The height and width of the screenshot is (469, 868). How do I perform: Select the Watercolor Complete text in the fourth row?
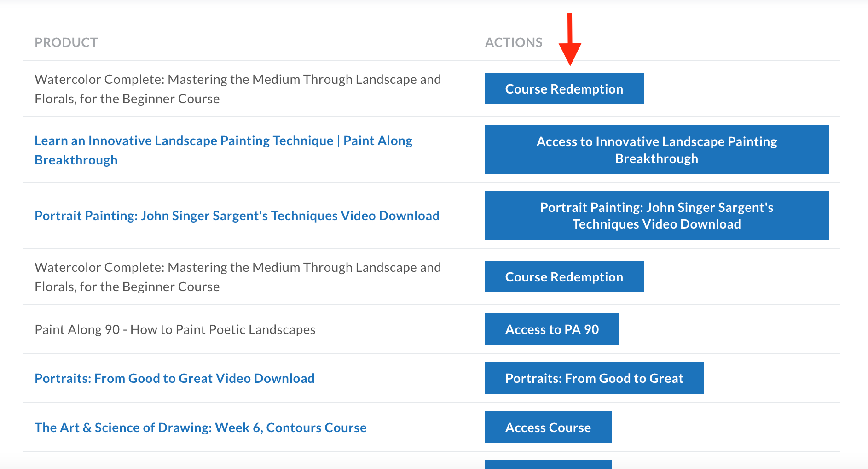(x=237, y=277)
